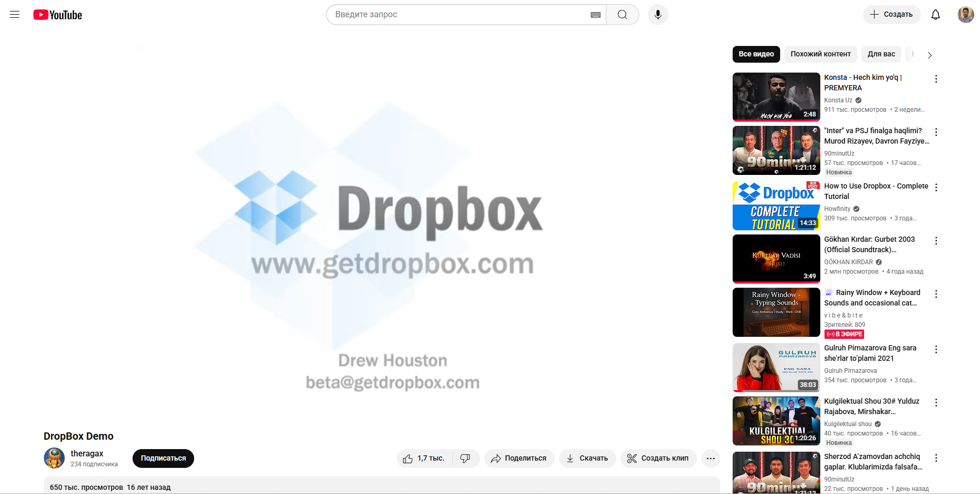Click "Создать клип" button
This screenshot has height=494, width=980.
(659, 458)
